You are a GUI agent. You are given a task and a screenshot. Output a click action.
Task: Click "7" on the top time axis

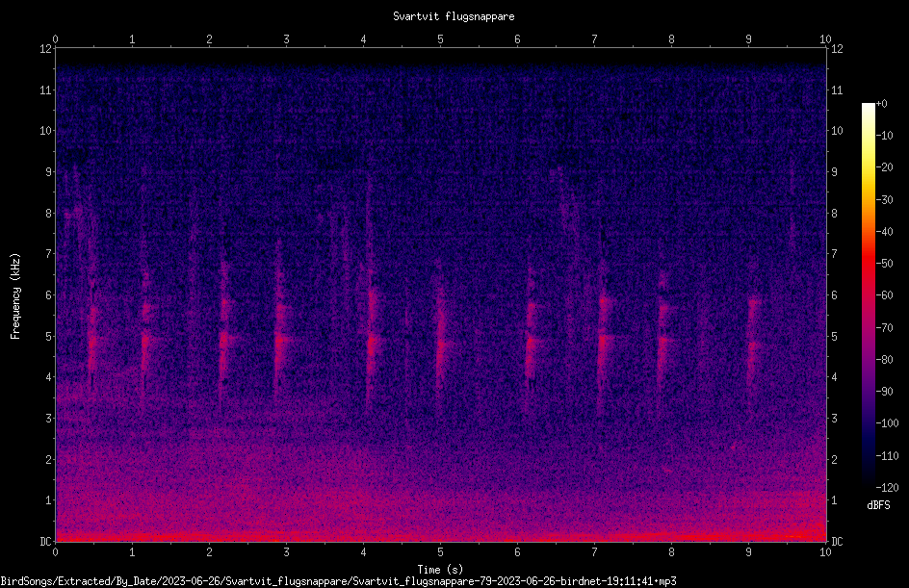pos(594,39)
